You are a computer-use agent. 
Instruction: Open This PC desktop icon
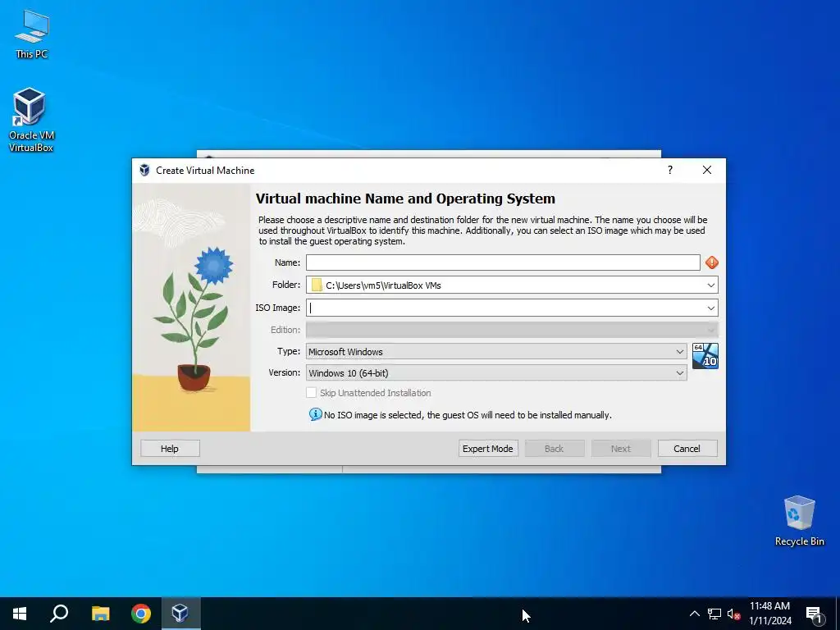click(x=32, y=34)
